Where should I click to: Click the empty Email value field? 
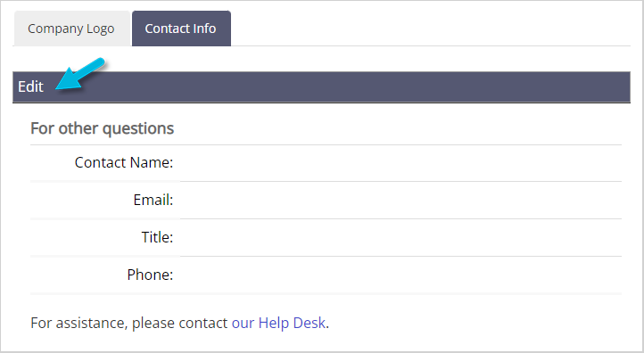point(400,201)
